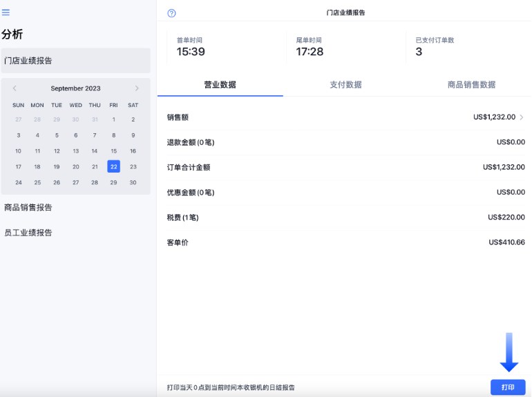Image resolution: width=532 pixels, height=397 pixels.
Task: Choose September 30 on calendar
Action: coord(133,182)
